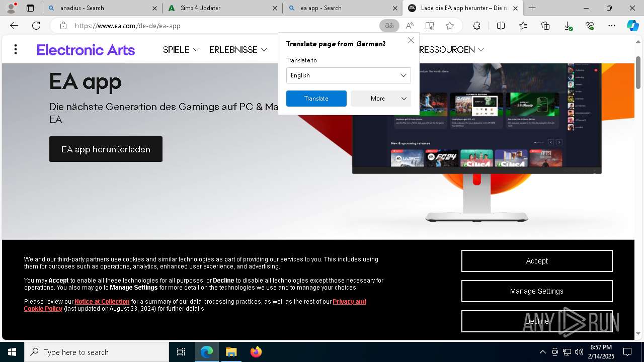Screen dimensions: 644x362
Task: Open the immersive reader icon
Action: tap(430, 26)
